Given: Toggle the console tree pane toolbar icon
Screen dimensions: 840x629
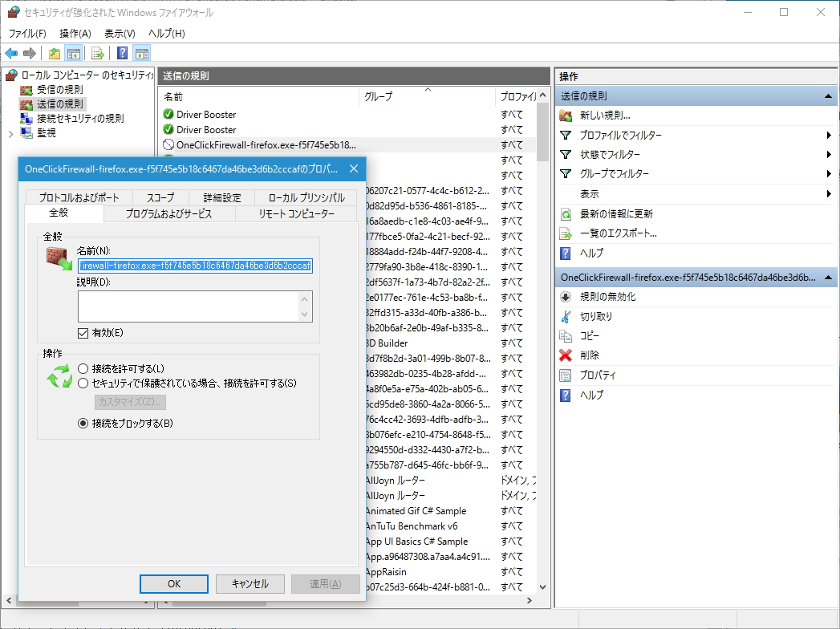Looking at the screenshot, I should point(73,53).
